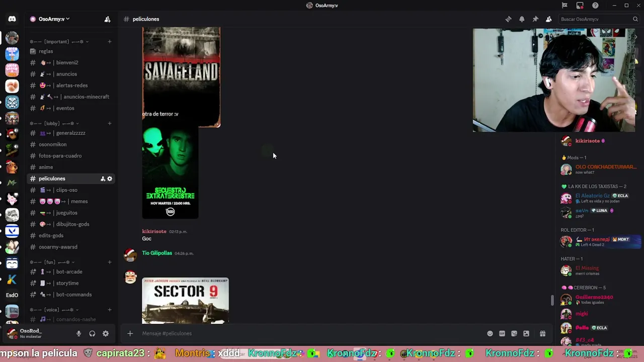Click the peliculones channel invite icon
This screenshot has width=644, height=362.
point(103,178)
